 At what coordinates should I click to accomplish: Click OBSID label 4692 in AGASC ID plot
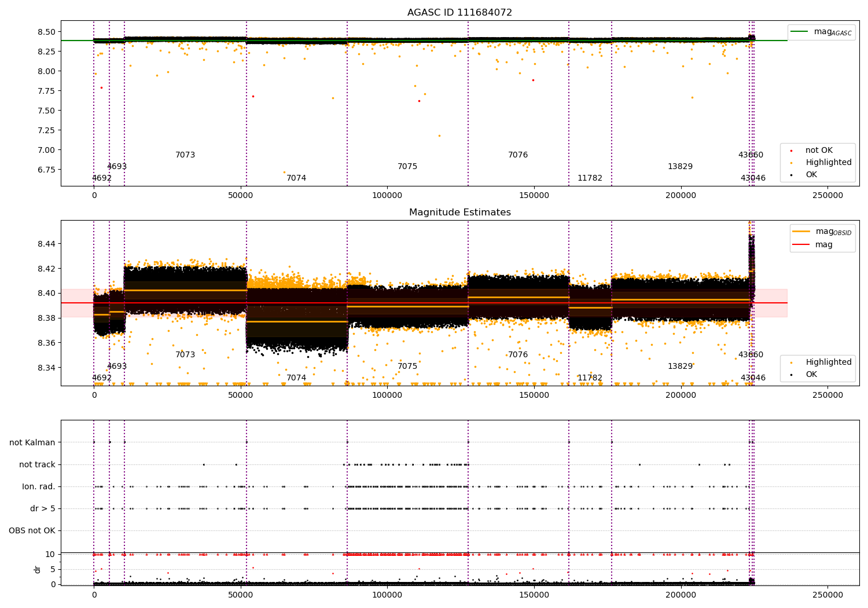coord(102,178)
